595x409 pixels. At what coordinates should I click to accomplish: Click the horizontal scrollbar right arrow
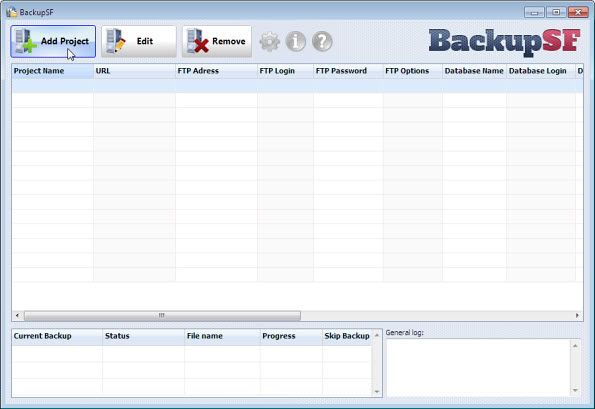pyautogui.click(x=577, y=315)
